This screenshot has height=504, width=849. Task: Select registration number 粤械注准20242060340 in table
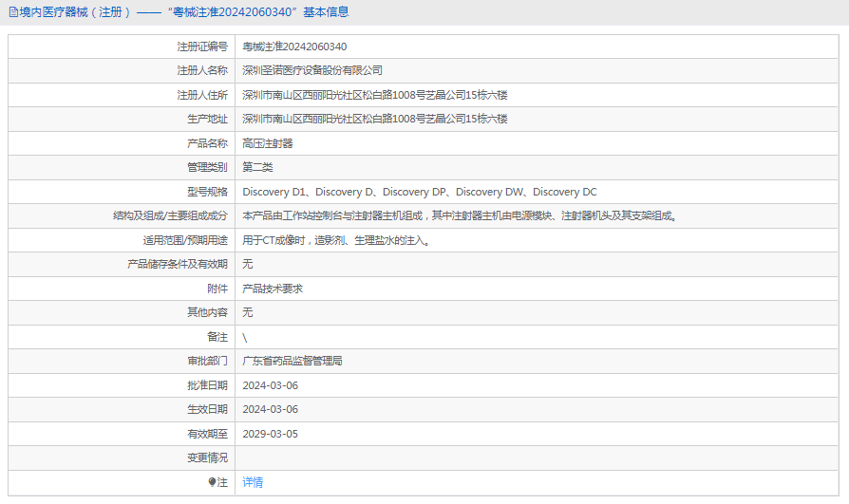[294, 47]
